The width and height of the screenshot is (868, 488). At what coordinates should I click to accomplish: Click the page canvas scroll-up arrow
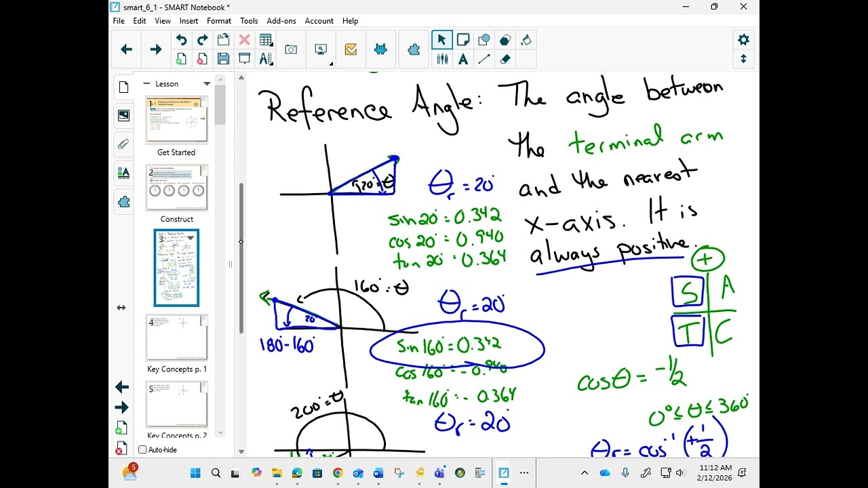pyautogui.click(x=241, y=77)
